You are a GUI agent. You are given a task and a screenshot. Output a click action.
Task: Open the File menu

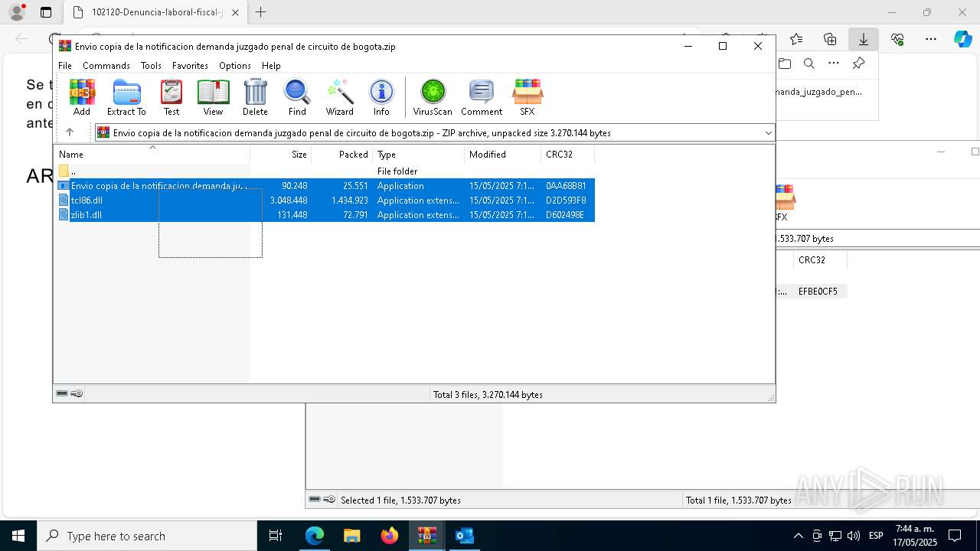pos(65,66)
